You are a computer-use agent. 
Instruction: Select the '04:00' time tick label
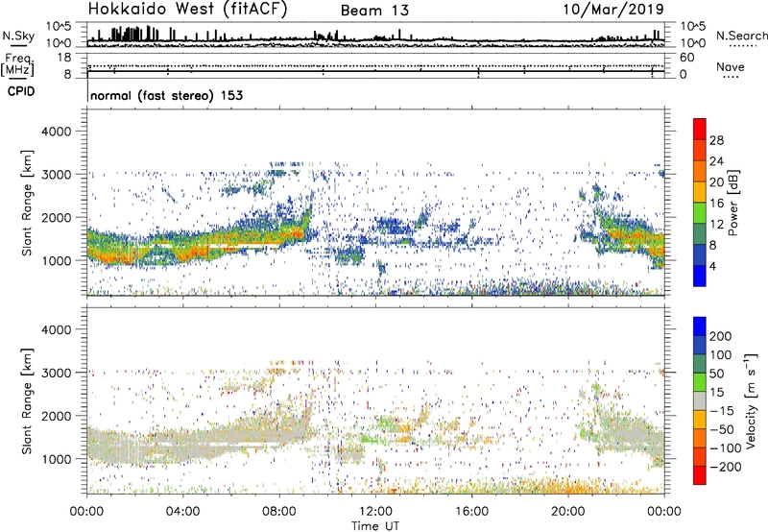tap(182, 512)
